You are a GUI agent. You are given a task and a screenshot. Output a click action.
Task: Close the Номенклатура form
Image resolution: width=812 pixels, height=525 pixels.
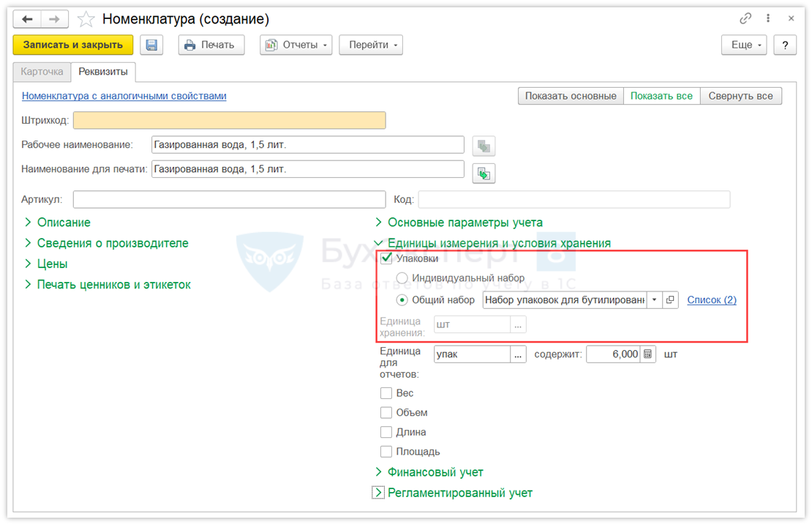coord(791,18)
